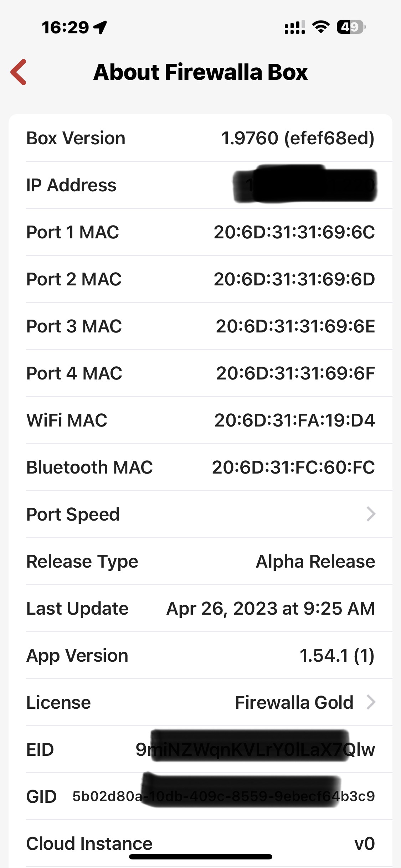The width and height of the screenshot is (401, 868).
Task: Open License details chevron
Action: pos(371,702)
